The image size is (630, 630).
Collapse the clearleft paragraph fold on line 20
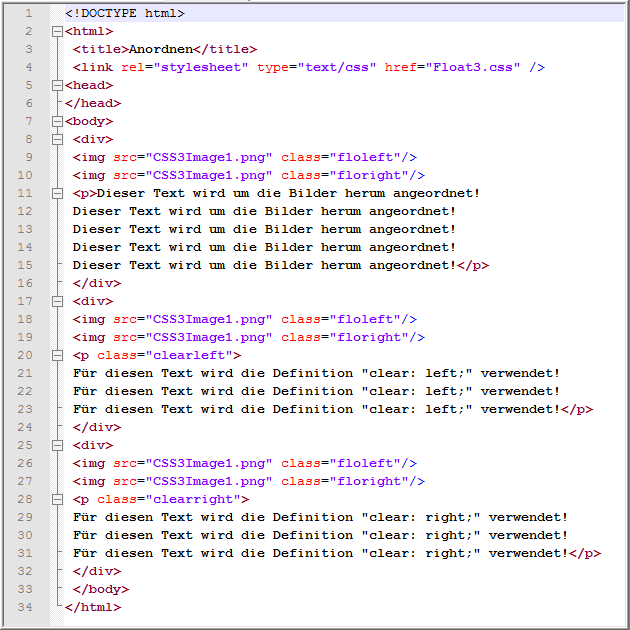pyautogui.click(x=57, y=355)
